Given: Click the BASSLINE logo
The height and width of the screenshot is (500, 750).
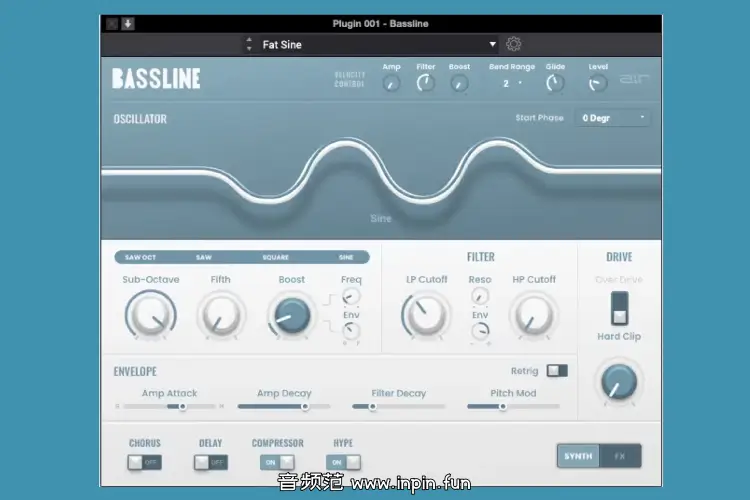Looking at the screenshot, I should pos(156,79).
